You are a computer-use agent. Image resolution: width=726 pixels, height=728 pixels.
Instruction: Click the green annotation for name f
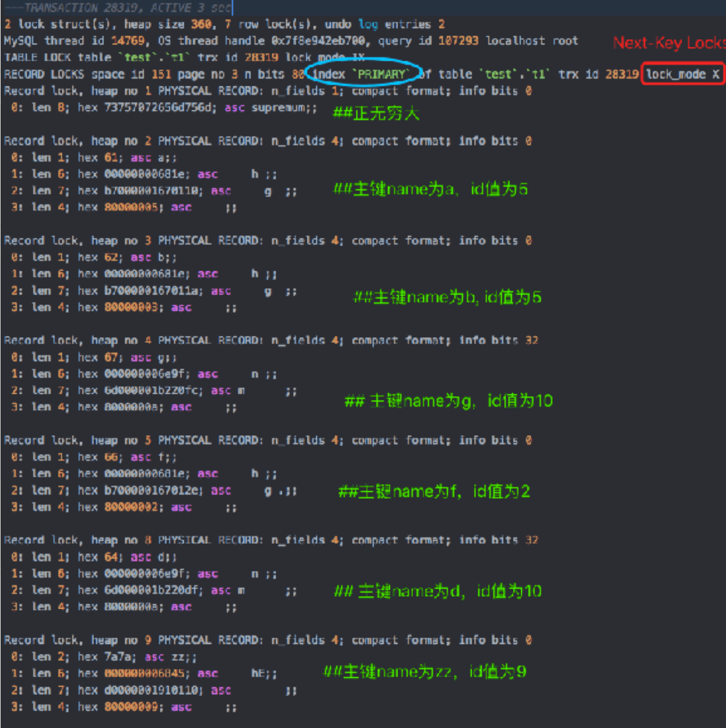[434, 491]
